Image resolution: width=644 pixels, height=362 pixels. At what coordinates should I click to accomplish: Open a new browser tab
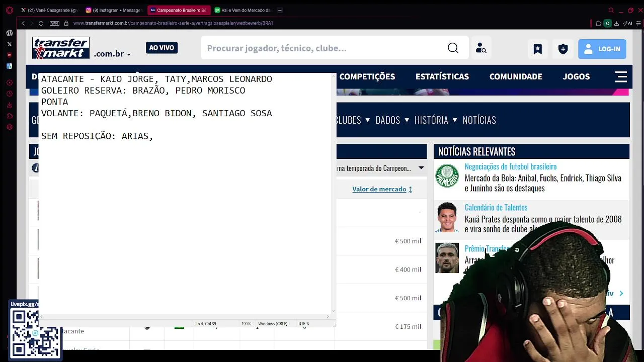pos(280,10)
